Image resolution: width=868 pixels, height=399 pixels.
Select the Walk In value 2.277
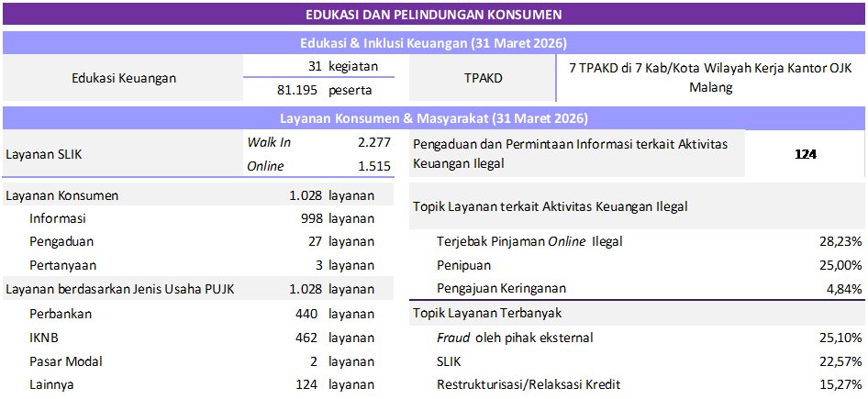tap(374, 142)
